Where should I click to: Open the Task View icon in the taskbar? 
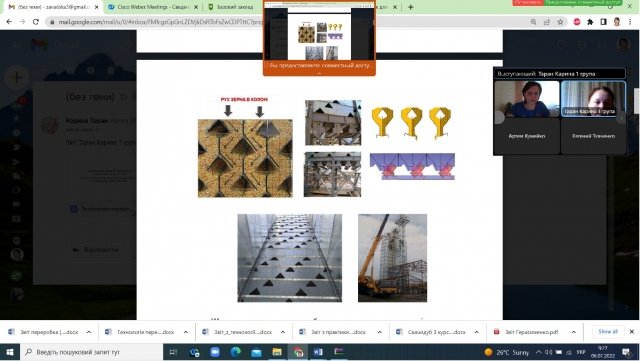[x=173, y=352]
